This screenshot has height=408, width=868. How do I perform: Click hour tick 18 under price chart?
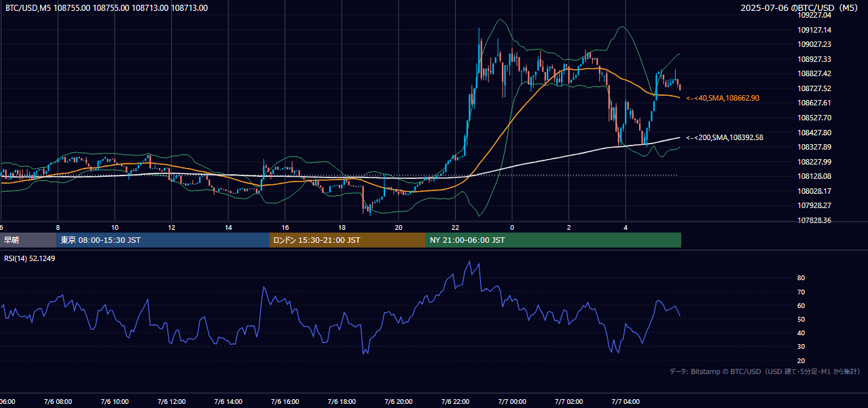click(x=342, y=227)
